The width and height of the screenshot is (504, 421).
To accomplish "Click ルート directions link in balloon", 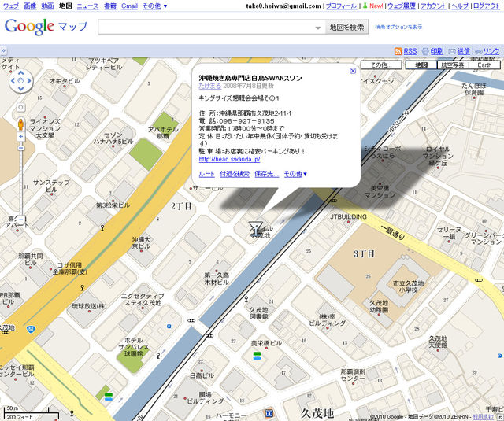I will [206, 174].
